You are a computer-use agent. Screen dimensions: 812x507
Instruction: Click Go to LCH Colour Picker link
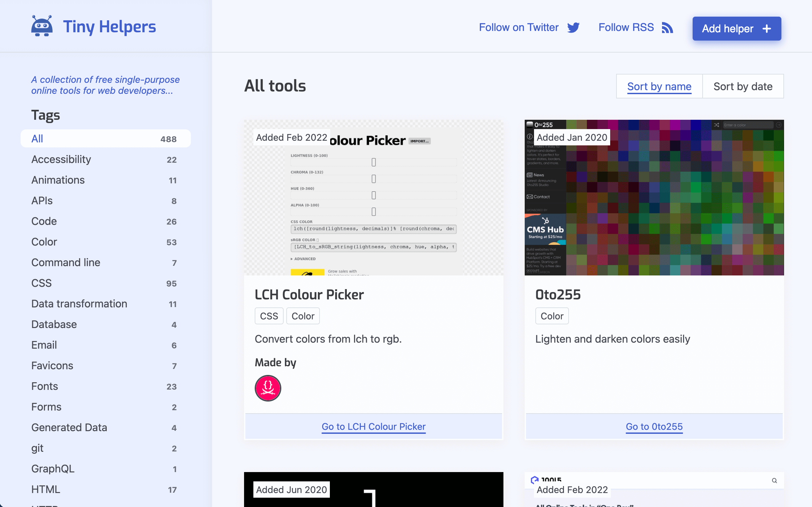pyautogui.click(x=373, y=426)
